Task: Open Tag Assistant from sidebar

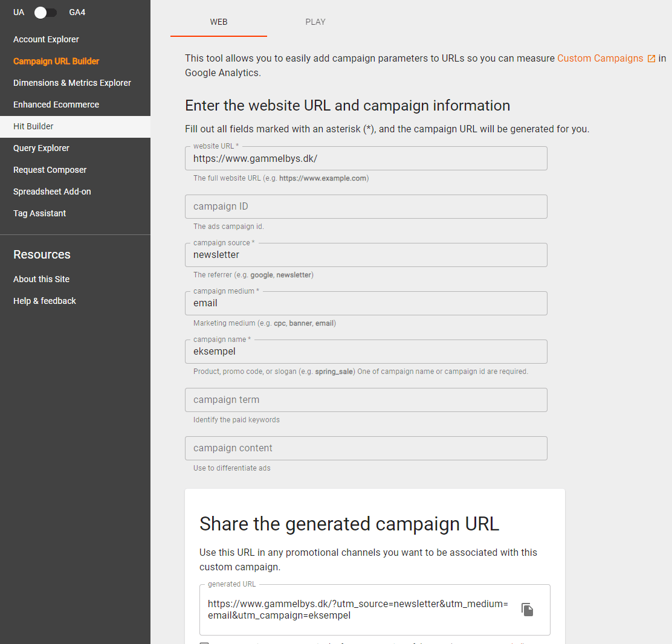Action: (40, 213)
